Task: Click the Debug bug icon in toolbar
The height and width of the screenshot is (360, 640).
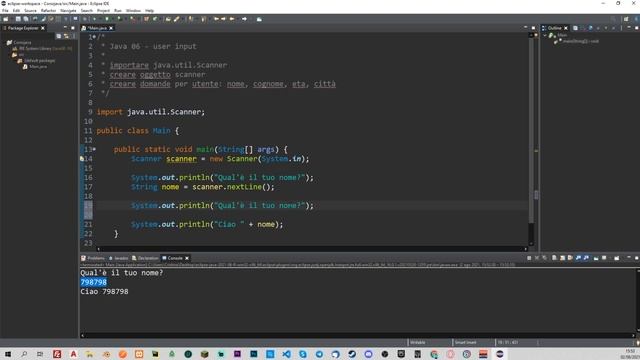Action: click(x=94, y=19)
